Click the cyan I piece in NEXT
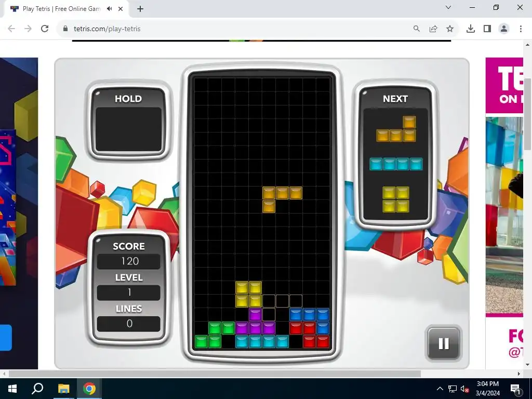Image resolution: width=532 pixels, height=399 pixels. click(x=396, y=164)
